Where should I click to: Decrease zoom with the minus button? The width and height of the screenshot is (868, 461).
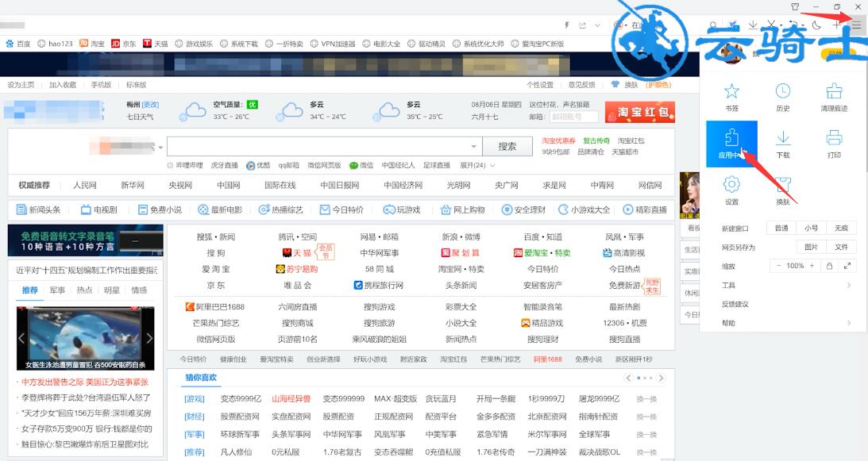(x=778, y=266)
